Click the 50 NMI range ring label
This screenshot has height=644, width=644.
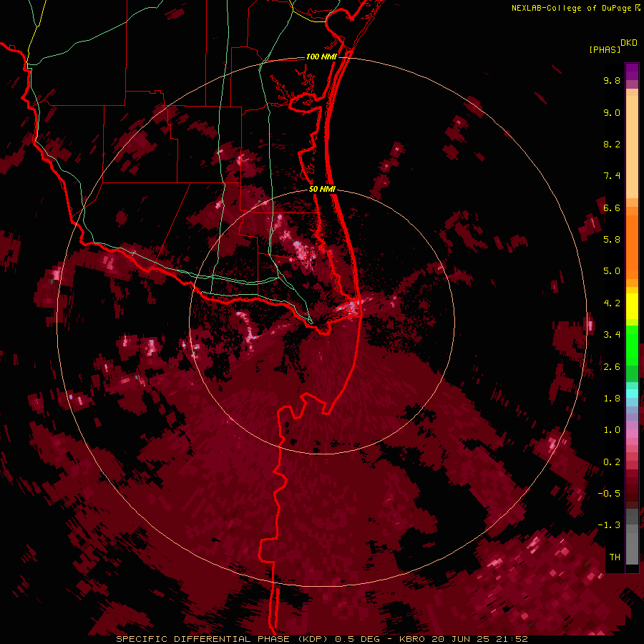pos(323,189)
